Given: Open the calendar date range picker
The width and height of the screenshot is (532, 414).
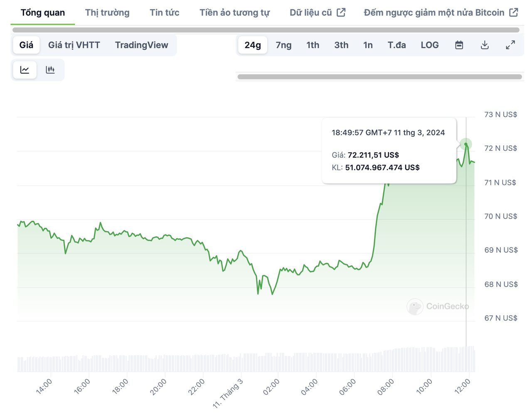Looking at the screenshot, I should point(459,45).
